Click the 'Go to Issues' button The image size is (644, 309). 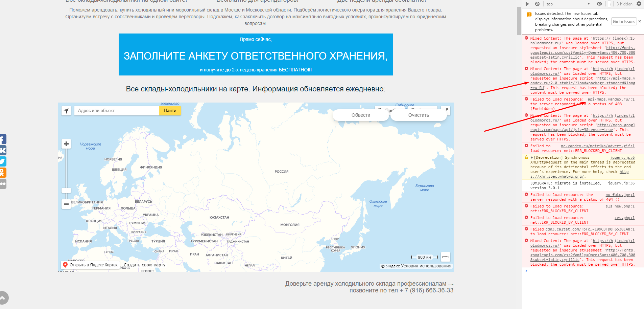pos(624,22)
